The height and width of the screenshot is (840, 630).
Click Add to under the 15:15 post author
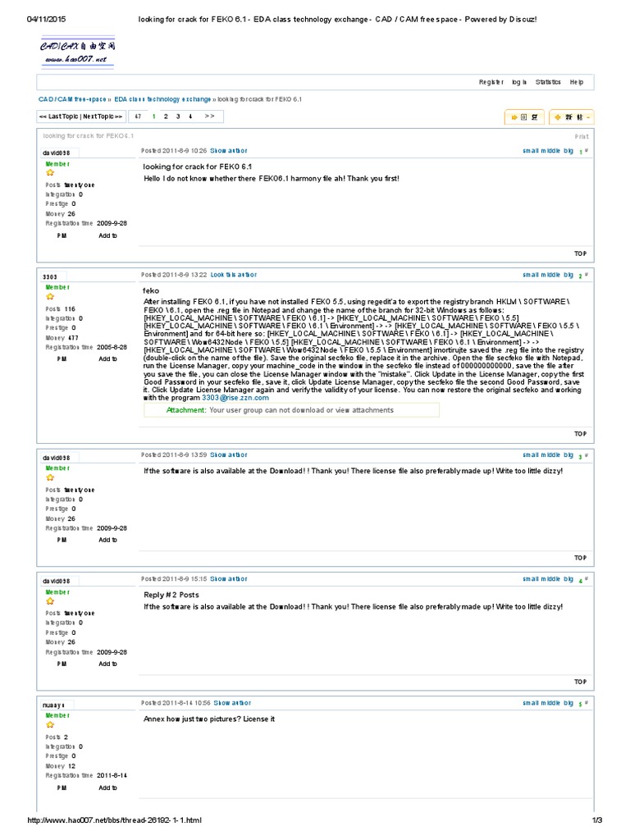107,664
